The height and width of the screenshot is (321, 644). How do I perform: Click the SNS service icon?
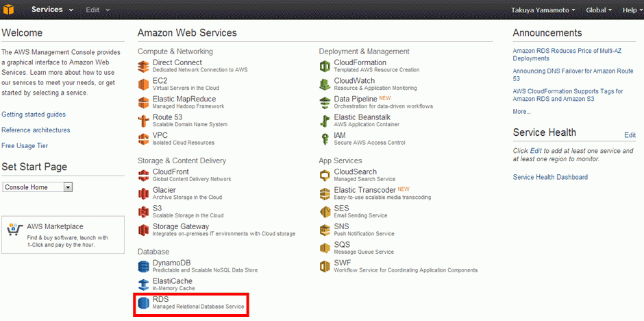325,229
